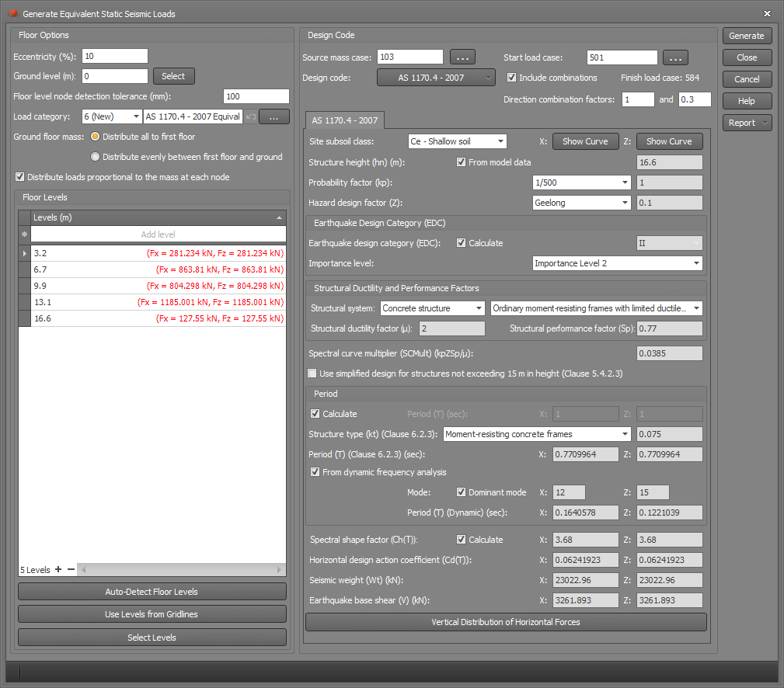Click Floor level node detection tolerance field

[x=256, y=96]
